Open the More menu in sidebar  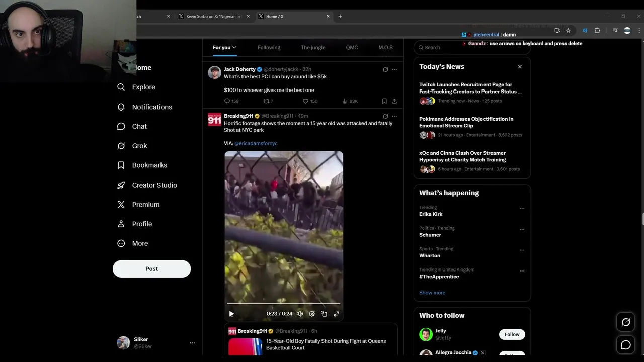click(132, 243)
